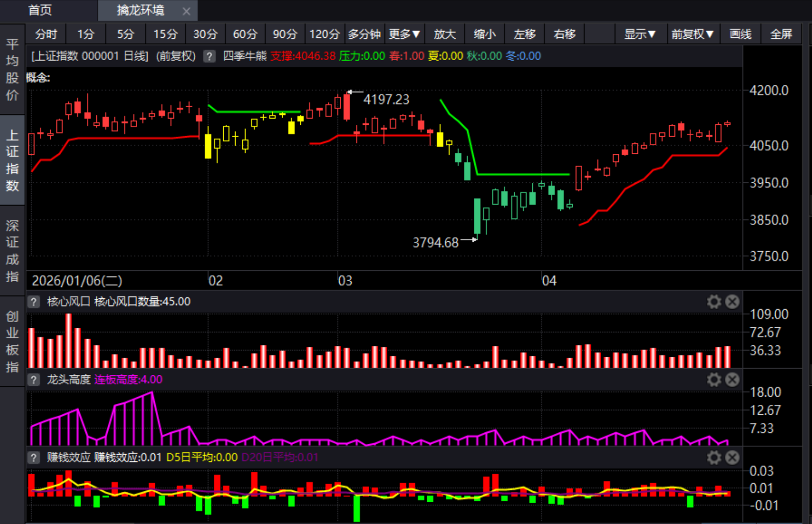The width and height of the screenshot is (812, 524).
Task: Open settings gear of the 龙头高度 panel
Action: pyautogui.click(x=714, y=380)
